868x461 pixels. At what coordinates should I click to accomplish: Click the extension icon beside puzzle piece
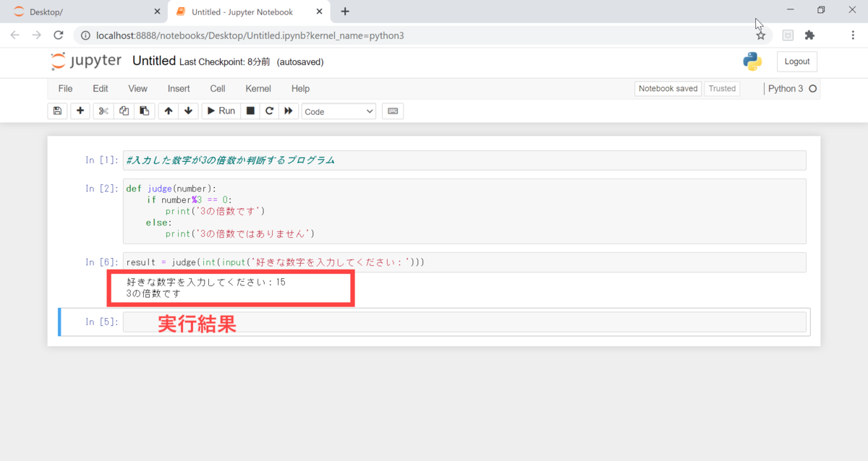[x=788, y=35]
